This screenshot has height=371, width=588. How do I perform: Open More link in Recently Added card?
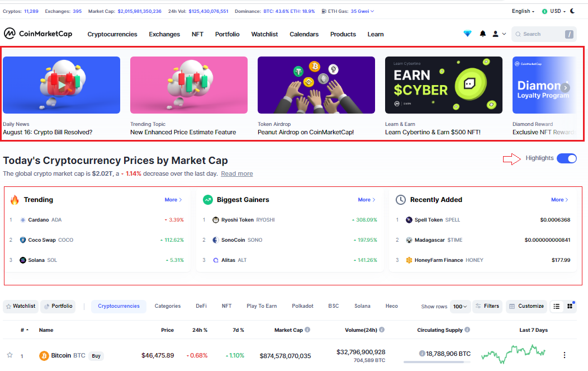tap(559, 200)
